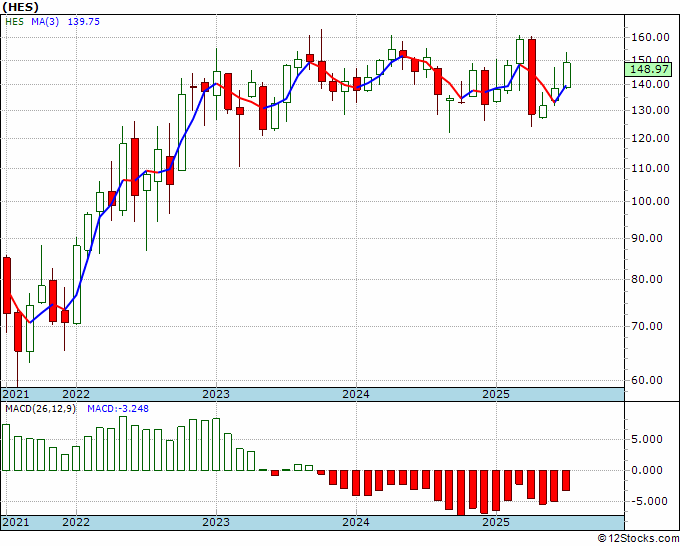The height and width of the screenshot is (546, 680).
Task: Click 2022 on the MACD timeline
Action: (x=76, y=522)
